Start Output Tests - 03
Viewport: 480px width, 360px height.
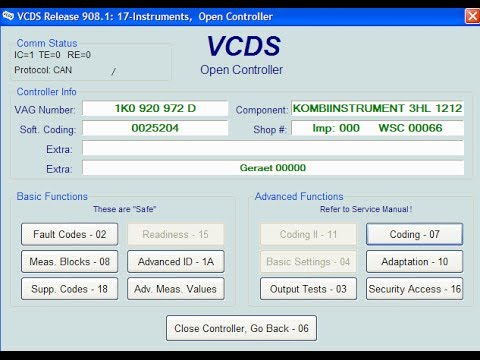click(308, 289)
